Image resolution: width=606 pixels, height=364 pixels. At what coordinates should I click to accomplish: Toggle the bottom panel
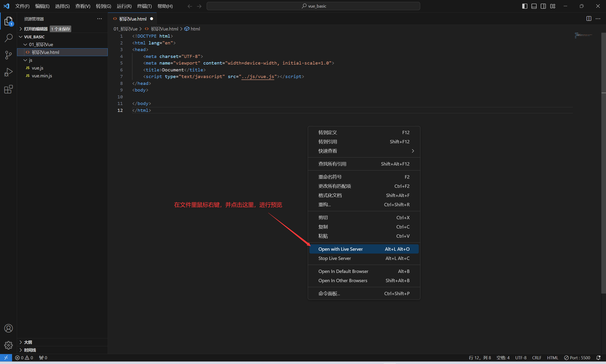pyautogui.click(x=534, y=6)
